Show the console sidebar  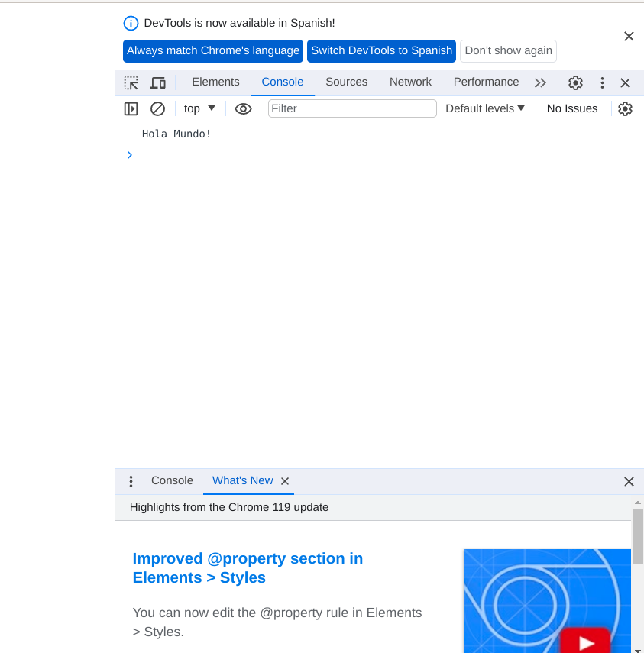point(131,108)
